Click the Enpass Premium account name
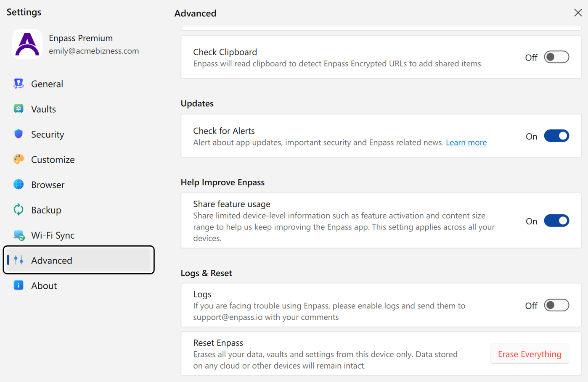Screen dimensions: 588x382 point(81,38)
